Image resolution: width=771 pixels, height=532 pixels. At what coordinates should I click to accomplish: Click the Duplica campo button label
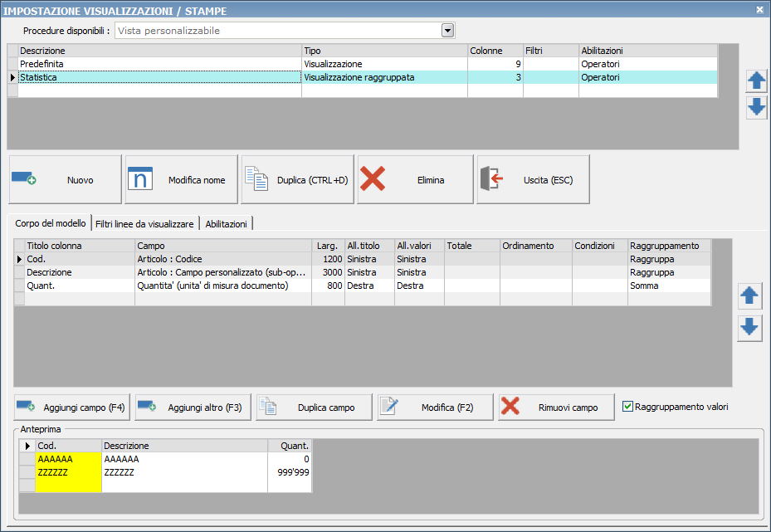tap(326, 408)
